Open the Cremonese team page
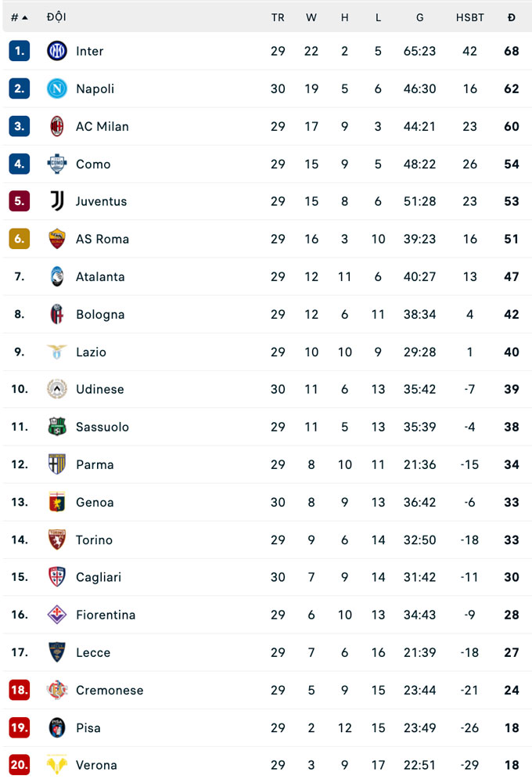The image size is (532, 783). pyautogui.click(x=110, y=690)
